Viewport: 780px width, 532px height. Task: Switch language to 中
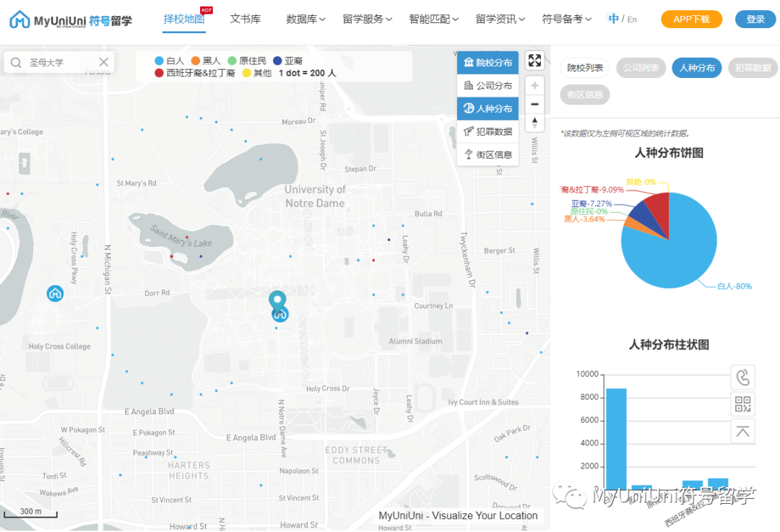(613, 19)
